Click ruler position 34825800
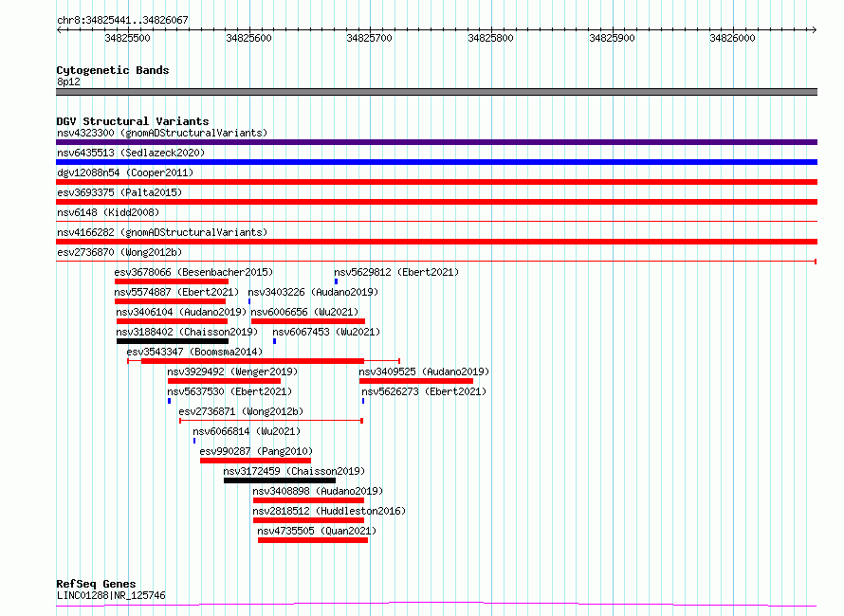Image resolution: width=844 pixels, height=616 pixels. click(490, 38)
